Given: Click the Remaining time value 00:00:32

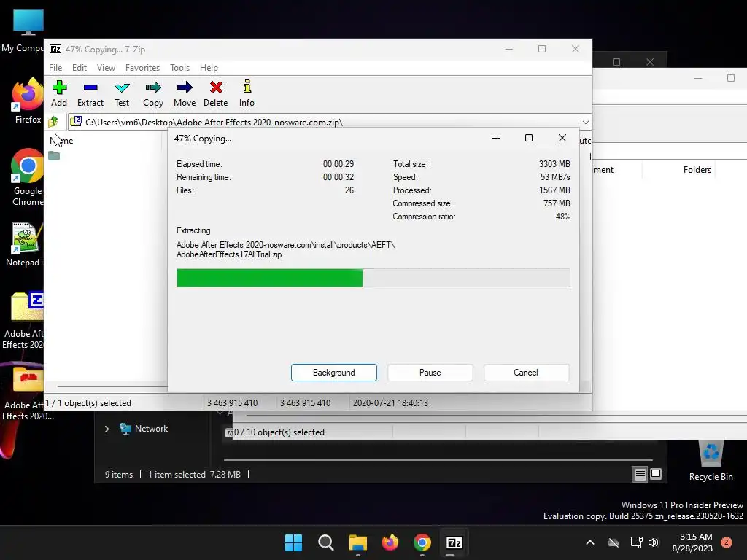Looking at the screenshot, I should 338,177.
